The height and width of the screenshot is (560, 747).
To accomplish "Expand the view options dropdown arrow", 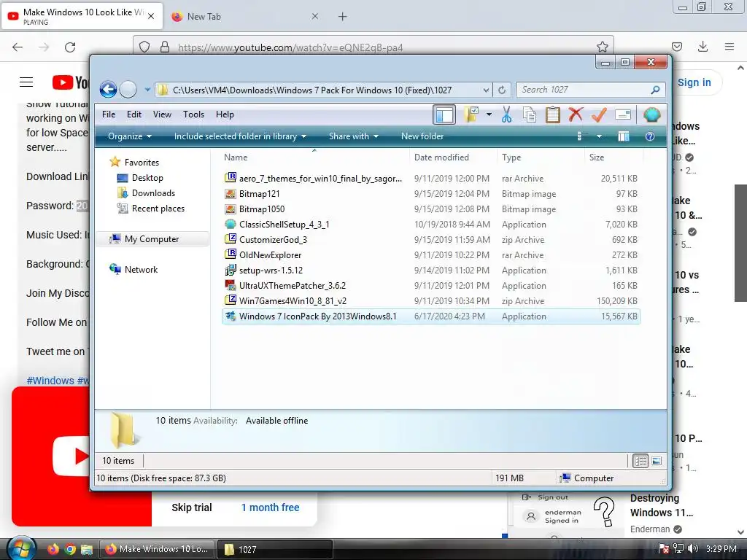I will pos(599,136).
